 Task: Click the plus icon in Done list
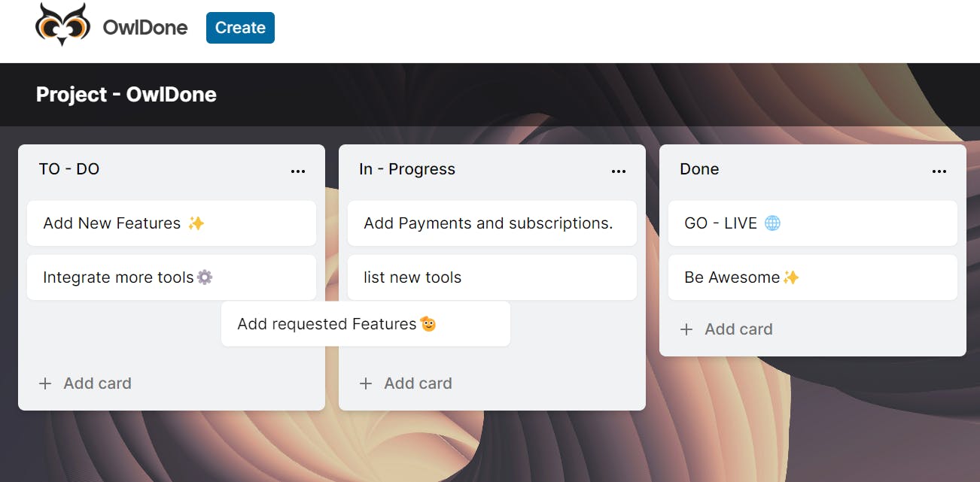pos(686,329)
